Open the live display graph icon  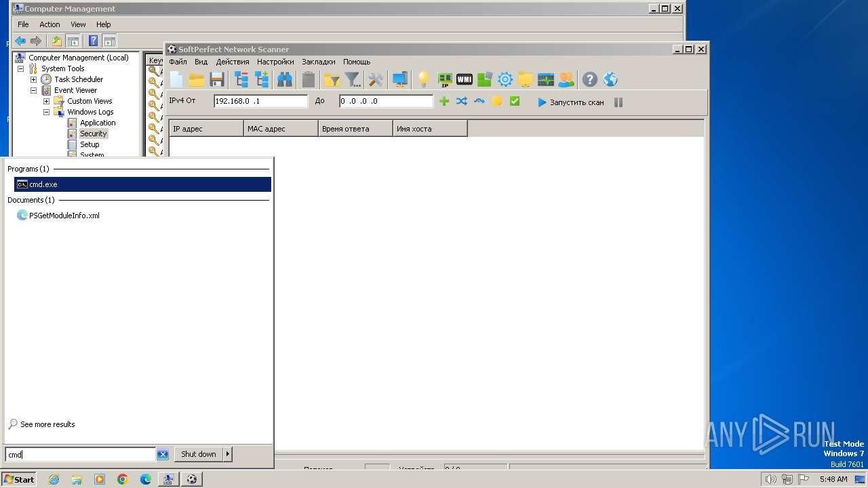[x=546, y=80]
